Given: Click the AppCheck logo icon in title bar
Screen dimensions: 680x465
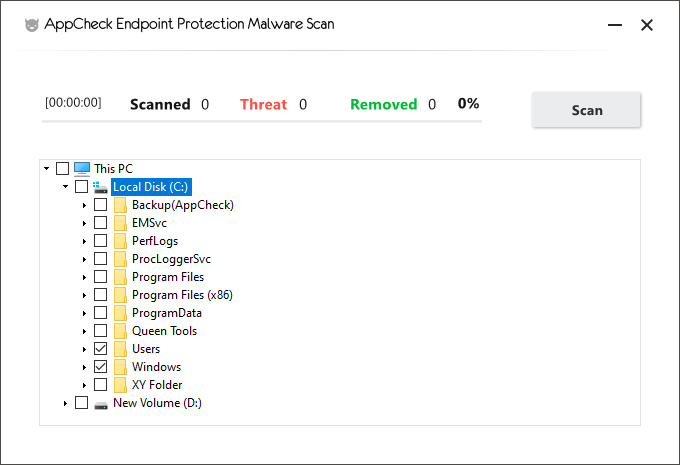Looking at the screenshot, I should tap(31, 25).
